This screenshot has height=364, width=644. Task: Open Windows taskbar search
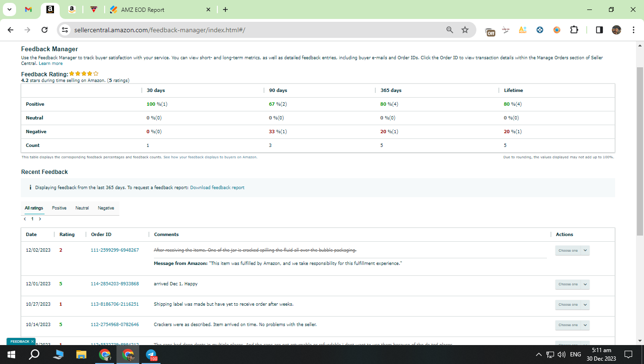click(x=34, y=355)
